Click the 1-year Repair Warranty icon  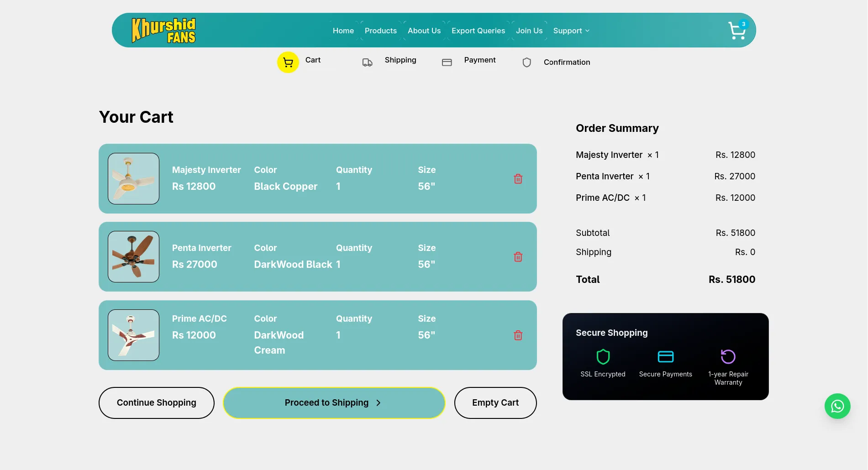(x=728, y=356)
